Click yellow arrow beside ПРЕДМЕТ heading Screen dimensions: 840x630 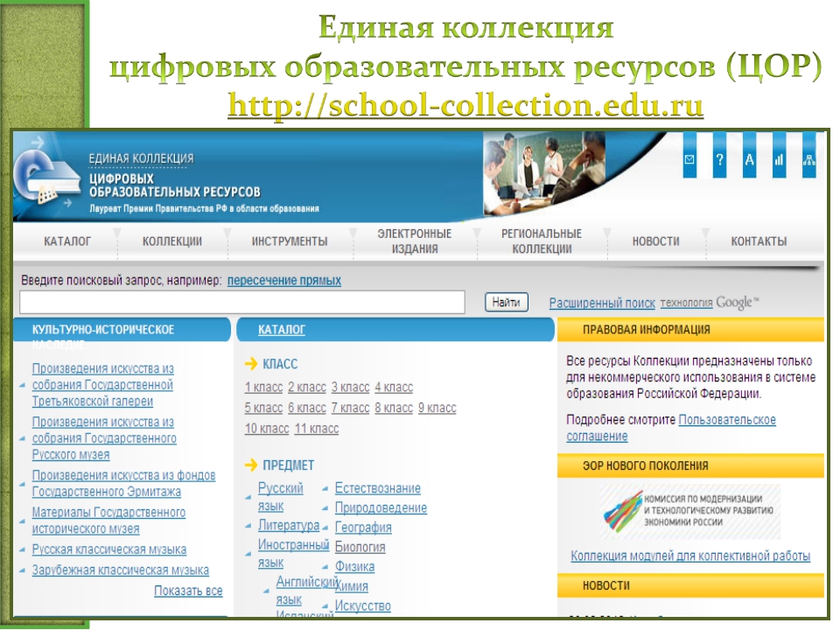click(x=251, y=465)
